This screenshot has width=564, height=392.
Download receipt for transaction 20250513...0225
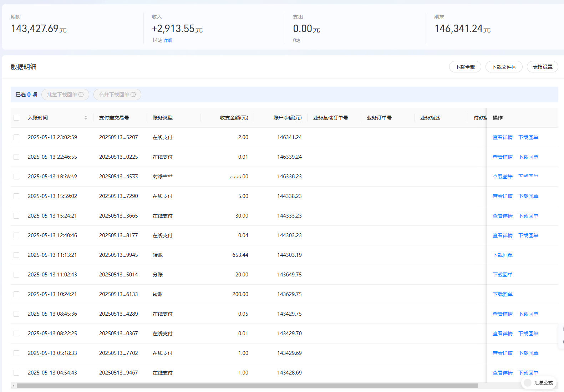(528, 157)
